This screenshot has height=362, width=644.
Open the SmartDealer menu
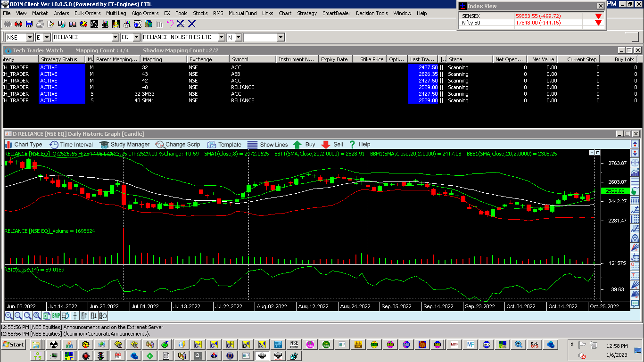click(336, 13)
